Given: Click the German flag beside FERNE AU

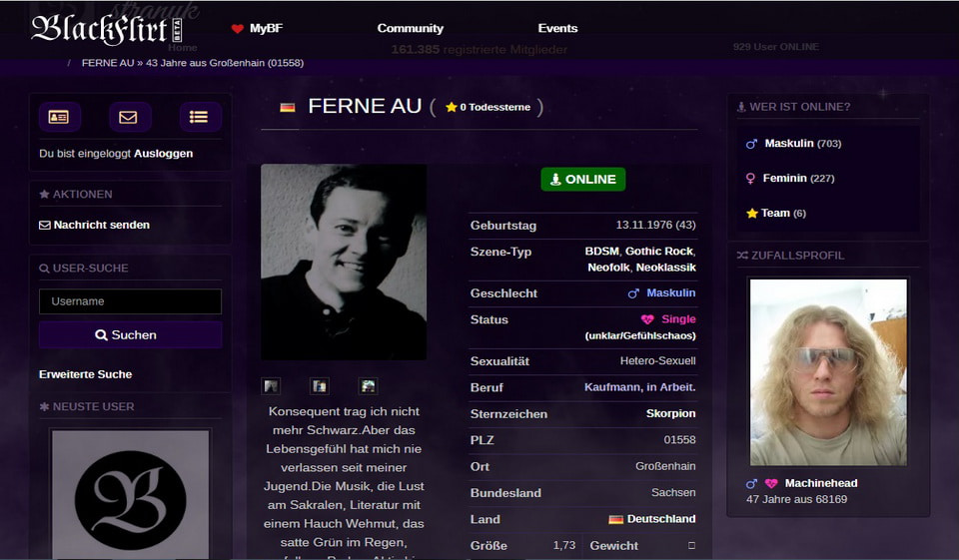Looking at the screenshot, I should click(288, 107).
